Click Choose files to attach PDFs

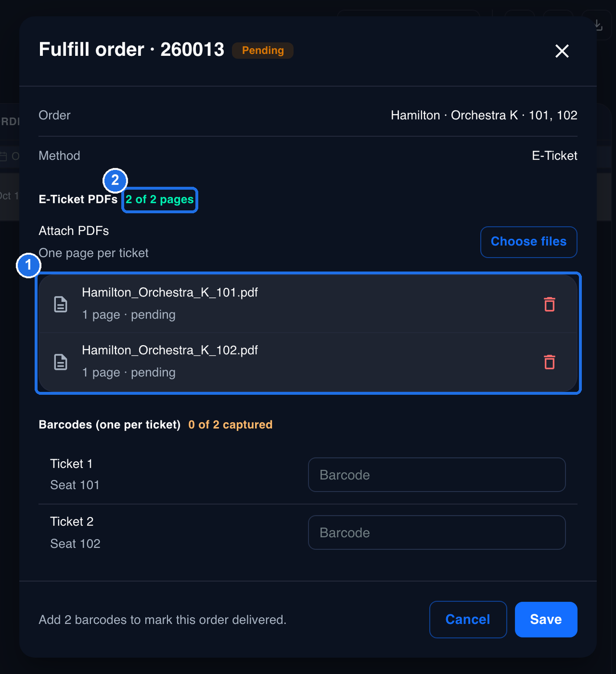pyautogui.click(x=529, y=242)
